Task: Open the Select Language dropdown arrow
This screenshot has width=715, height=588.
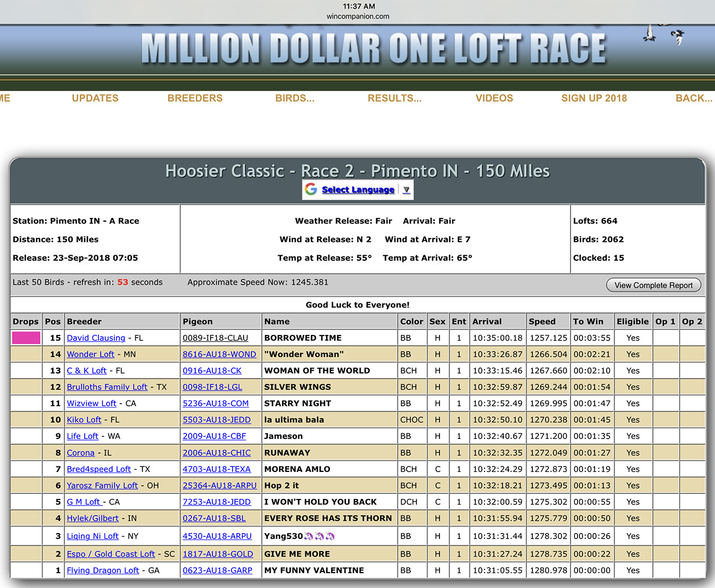Action: tap(406, 190)
